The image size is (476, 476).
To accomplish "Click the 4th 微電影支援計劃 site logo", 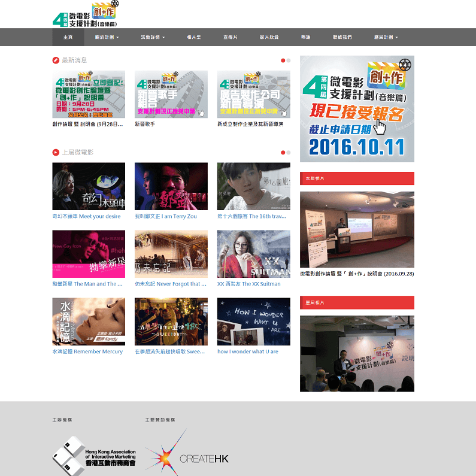I will pos(86,14).
